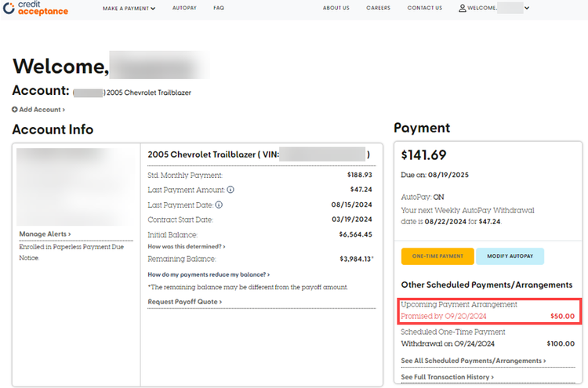Click the user profile icon beside Welcome
This screenshot has height=388, width=588.
[x=463, y=9]
